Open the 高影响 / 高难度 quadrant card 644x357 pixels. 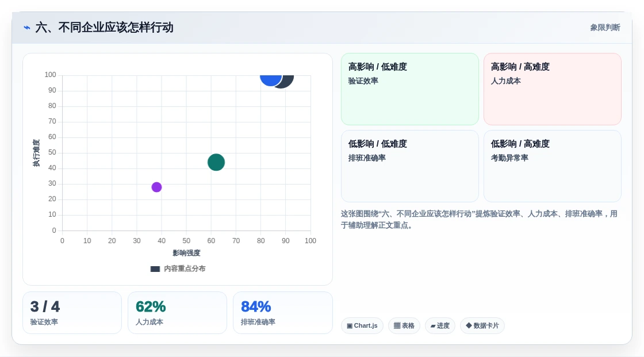pyautogui.click(x=553, y=89)
